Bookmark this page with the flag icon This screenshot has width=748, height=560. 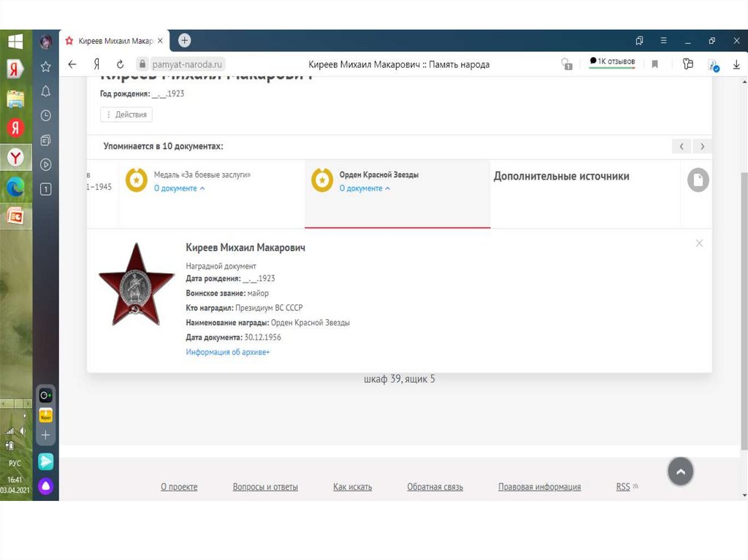[654, 64]
